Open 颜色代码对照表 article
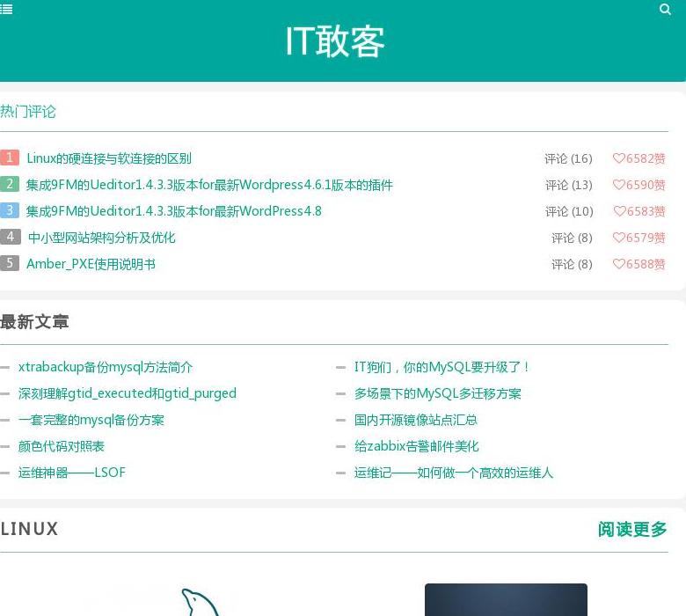 click(x=62, y=446)
